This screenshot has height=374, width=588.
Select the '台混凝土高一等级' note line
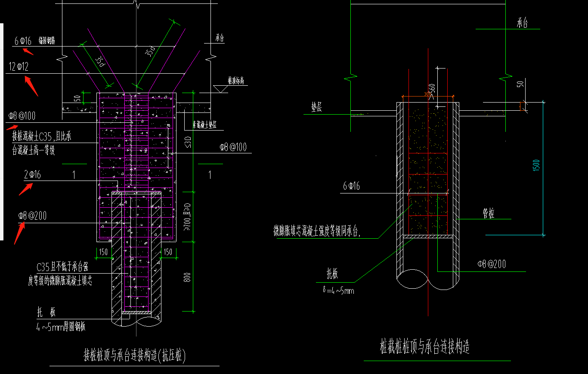(34, 150)
